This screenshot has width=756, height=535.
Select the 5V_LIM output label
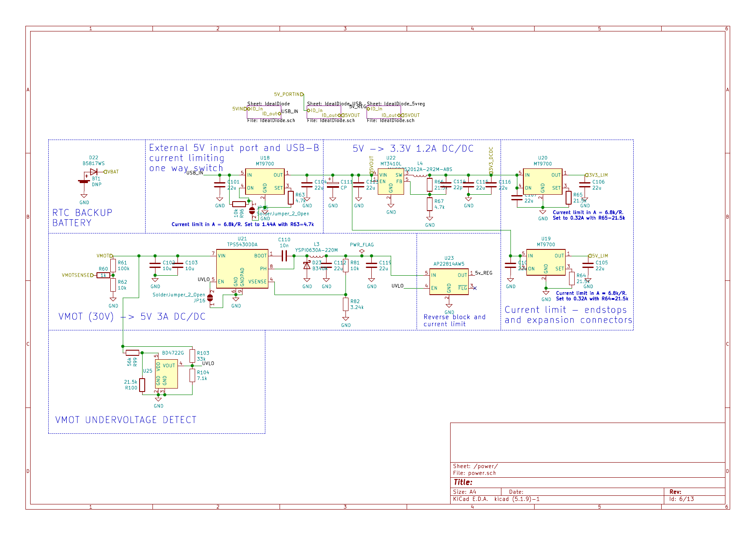(x=599, y=256)
